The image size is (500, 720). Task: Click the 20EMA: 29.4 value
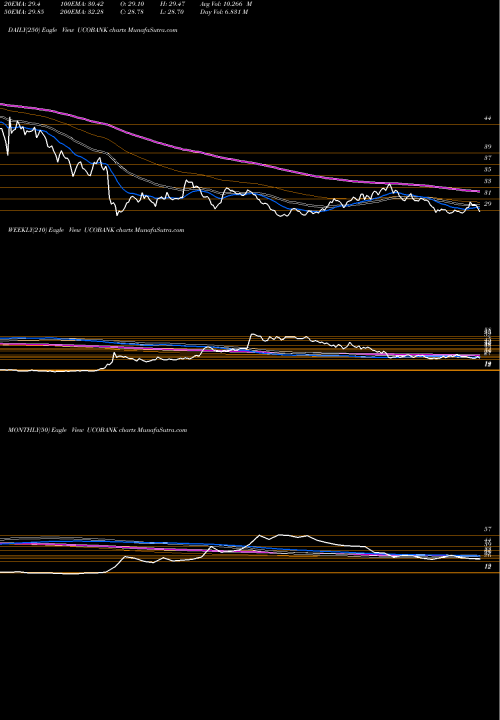[21, 4]
